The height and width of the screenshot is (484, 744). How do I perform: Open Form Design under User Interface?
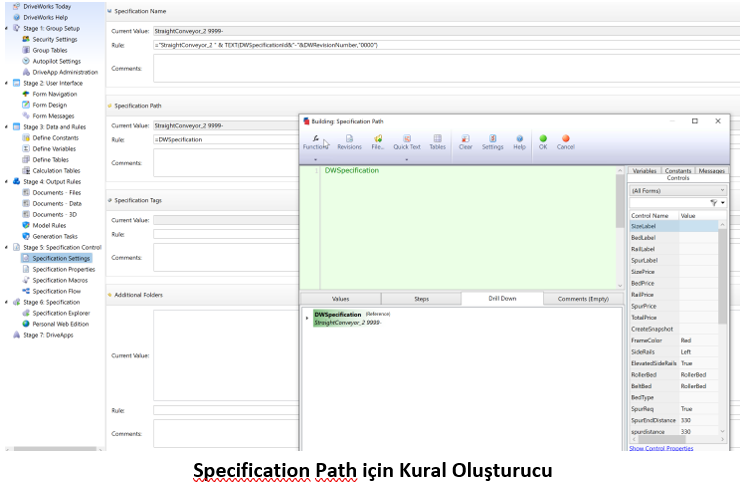click(x=49, y=105)
